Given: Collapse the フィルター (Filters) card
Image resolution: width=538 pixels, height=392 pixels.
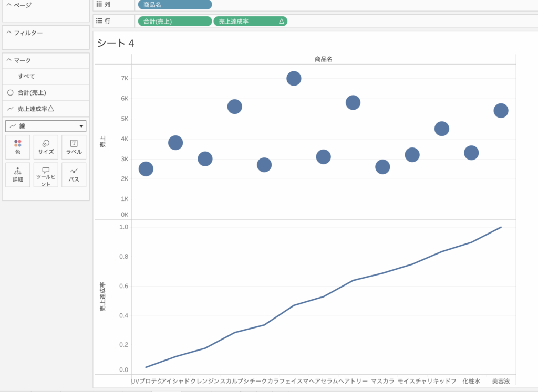Looking at the screenshot, I should click(8, 33).
